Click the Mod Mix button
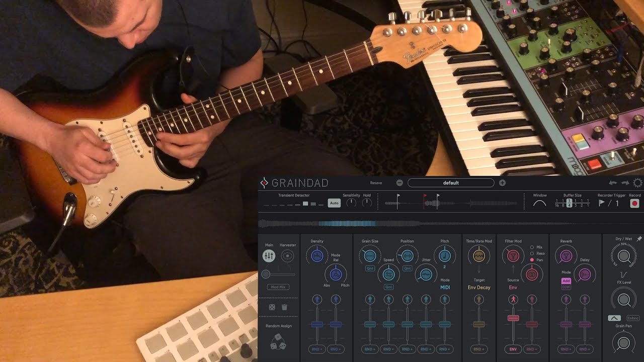The width and height of the screenshot is (644, 362). (278, 287)
